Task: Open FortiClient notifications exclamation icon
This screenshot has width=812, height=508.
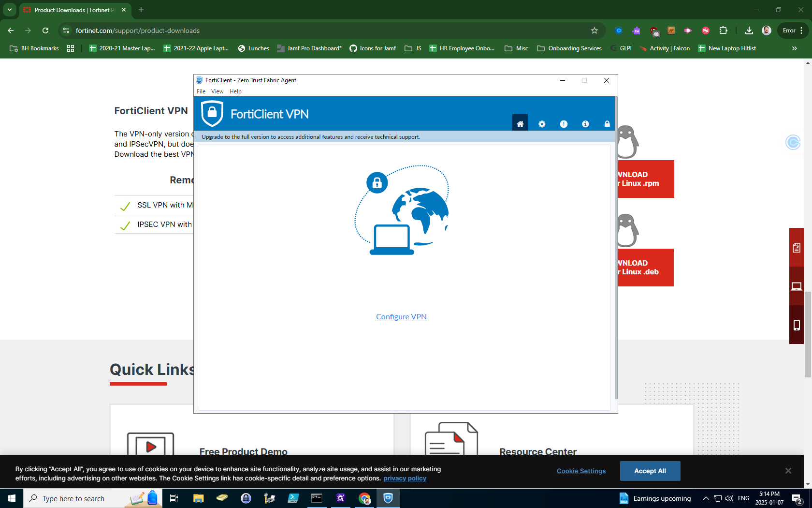Action: [564, 124]
